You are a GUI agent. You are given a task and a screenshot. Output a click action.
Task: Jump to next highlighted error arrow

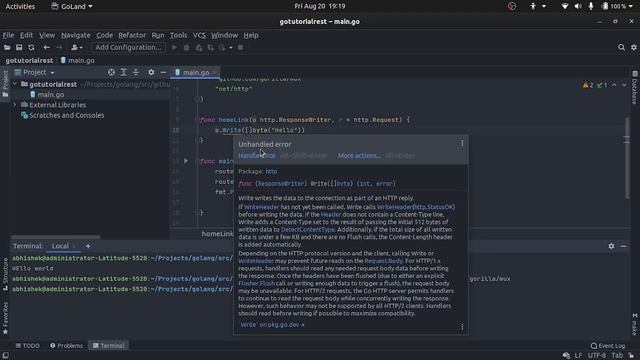point(624,85)
